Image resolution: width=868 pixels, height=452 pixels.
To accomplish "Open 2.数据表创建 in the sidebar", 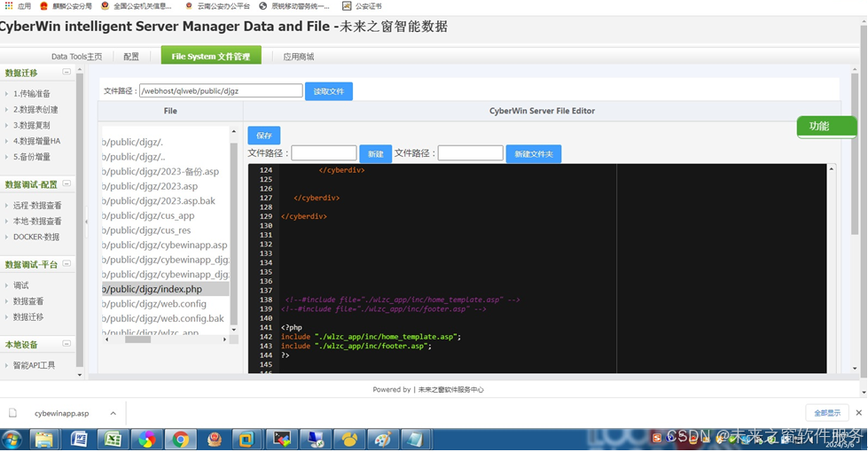I will point(35,110).
